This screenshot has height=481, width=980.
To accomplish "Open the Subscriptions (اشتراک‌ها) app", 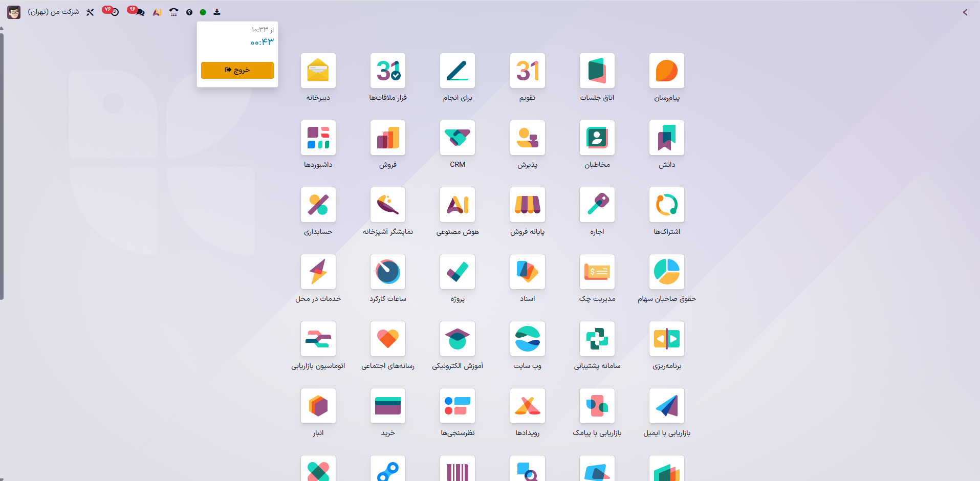I will coord(667,205).
